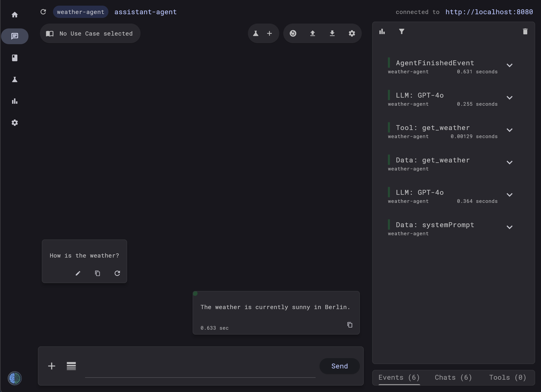
Task: Regenerate the 'How is the weather?' message
Action: click(x=117, y=273)
